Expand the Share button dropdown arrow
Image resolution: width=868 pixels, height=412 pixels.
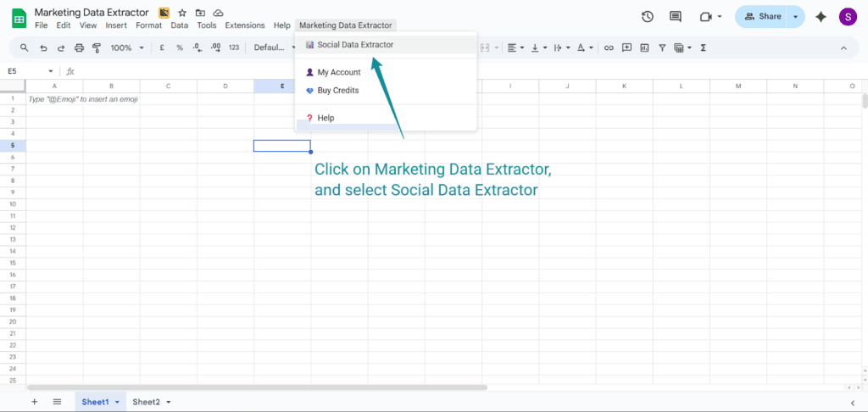[795, 17]
